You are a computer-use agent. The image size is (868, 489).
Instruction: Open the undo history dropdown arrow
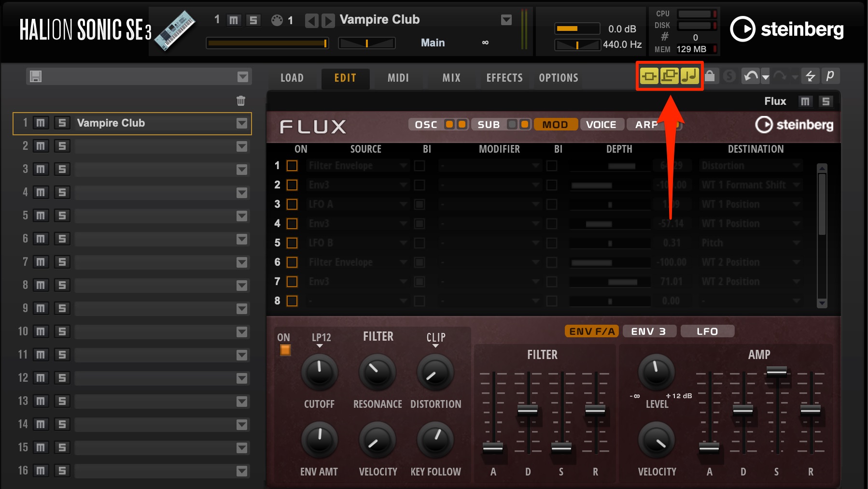[x=766, y=77]
